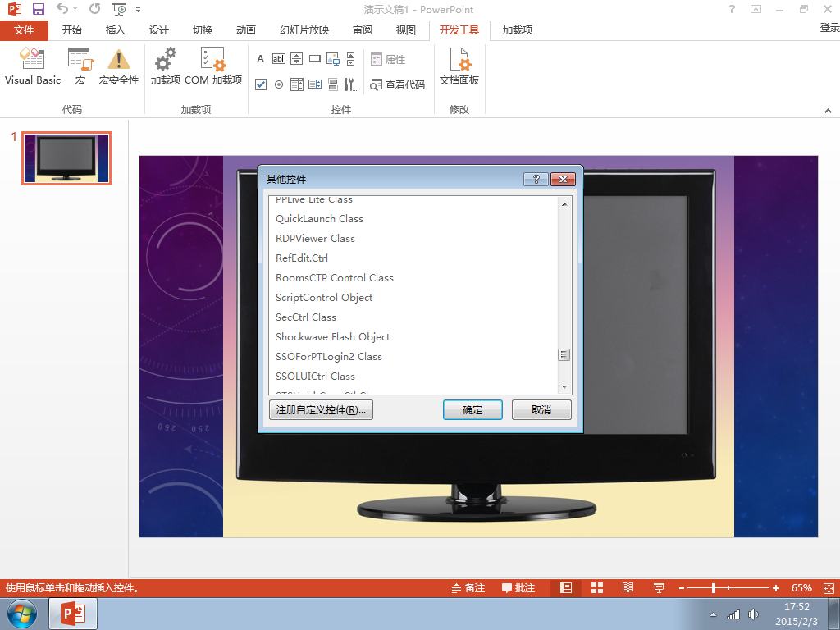Zoom in with the plus button
The height and width of the screenshot is (630, 840).
(776, 587)
